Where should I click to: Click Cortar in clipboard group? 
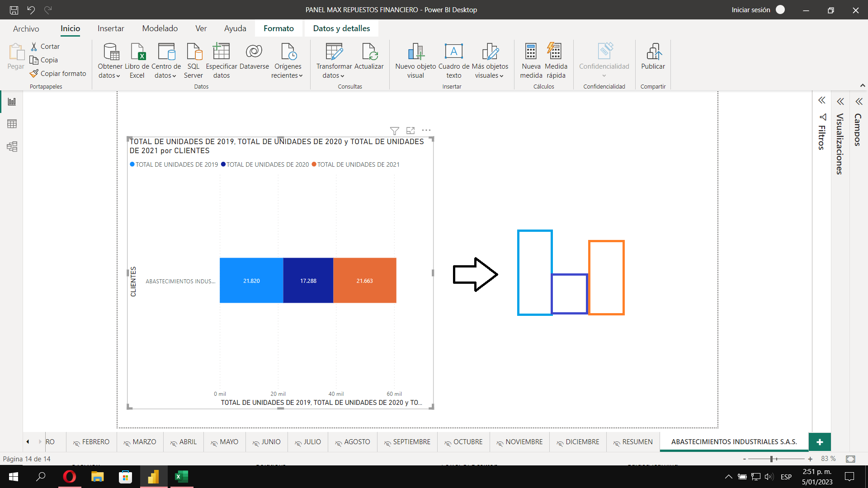pos(45,47)
